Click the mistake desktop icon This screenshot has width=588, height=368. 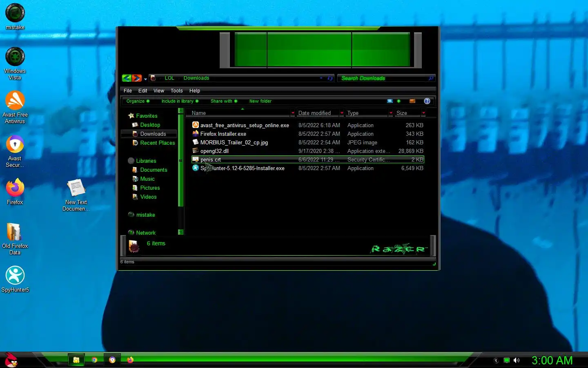tap(15, 17)
